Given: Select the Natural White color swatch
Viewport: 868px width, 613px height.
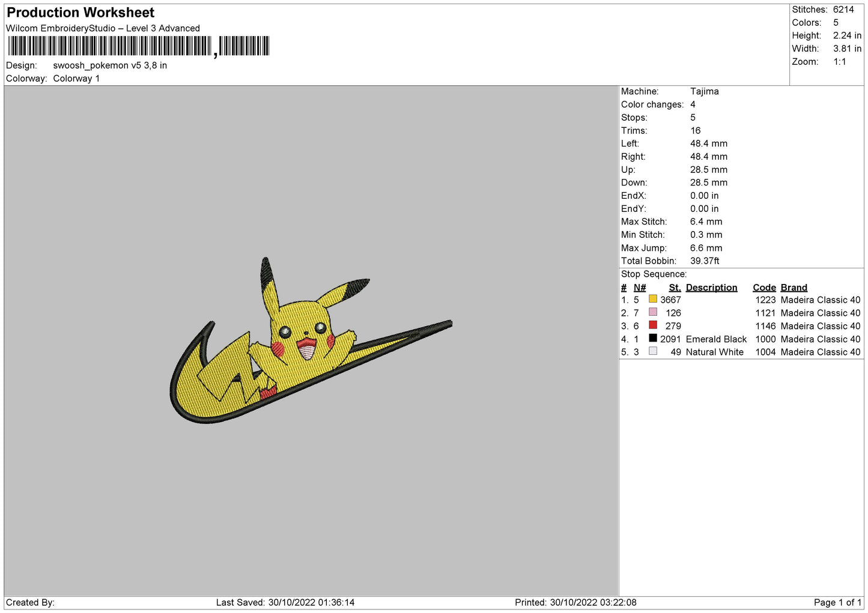Looking at the screenshot, I should coord(652,351).
